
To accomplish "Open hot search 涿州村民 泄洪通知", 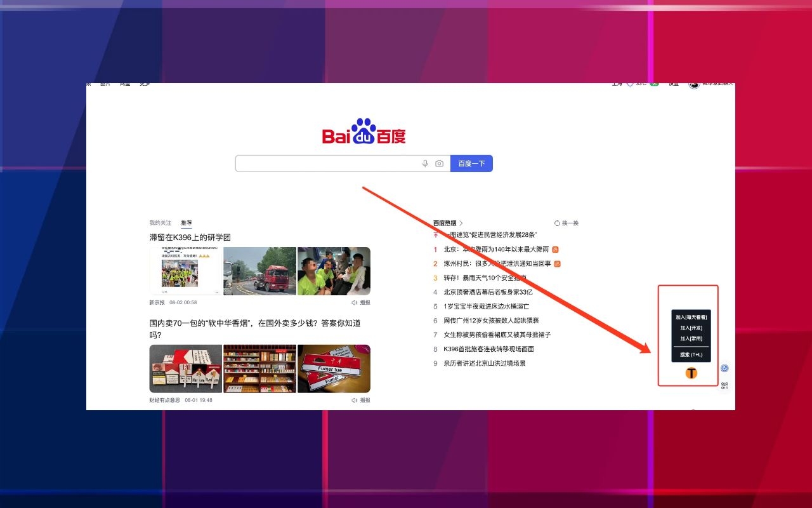I will pyautogui.click(x=497, y=264).
